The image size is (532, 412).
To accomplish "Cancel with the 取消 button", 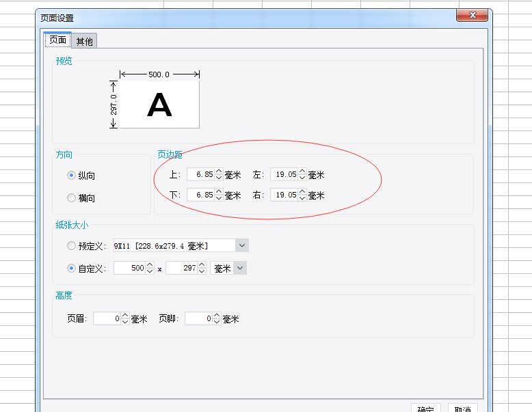I will tap(463, 408).
